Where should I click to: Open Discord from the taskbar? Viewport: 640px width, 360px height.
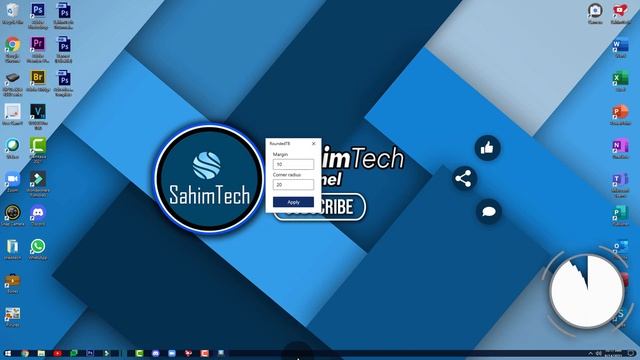156,353
